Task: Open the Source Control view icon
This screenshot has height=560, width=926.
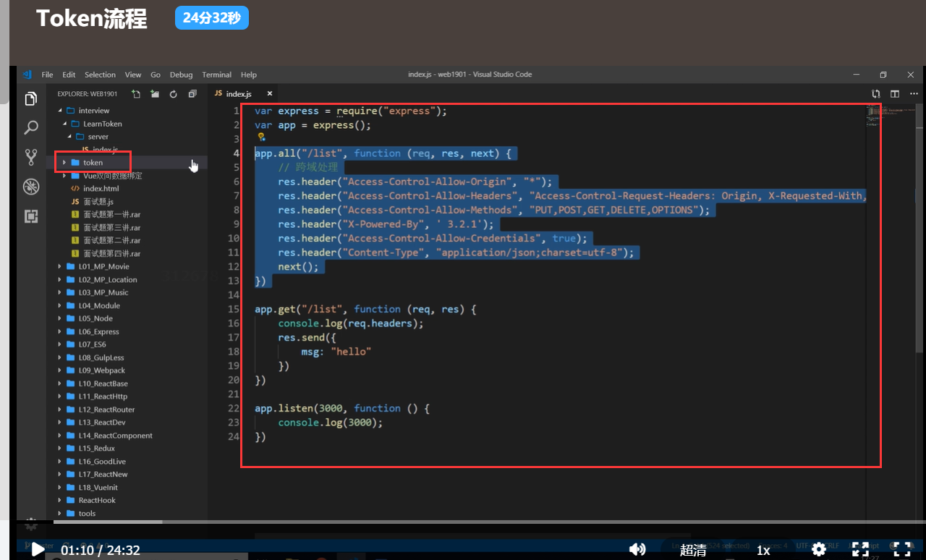Action: [x=30, y=157]
